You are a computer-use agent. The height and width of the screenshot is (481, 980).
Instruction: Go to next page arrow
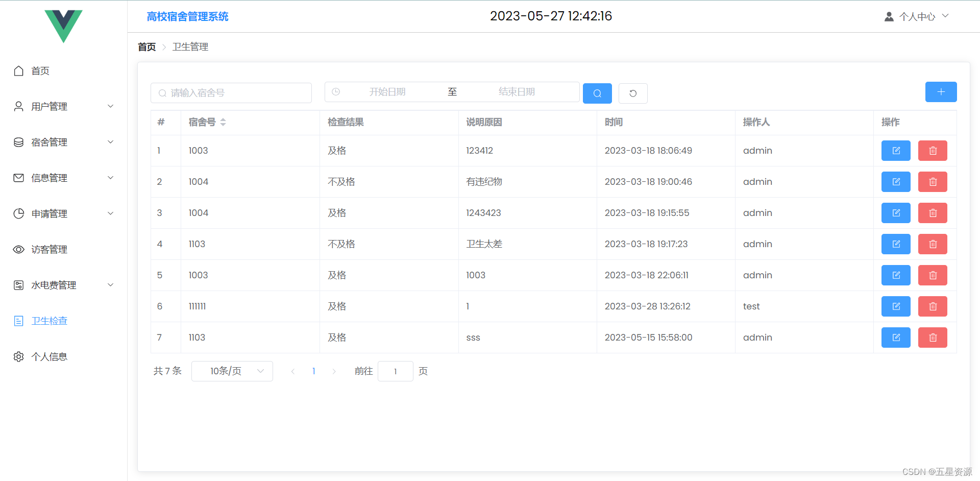point(334,371)
